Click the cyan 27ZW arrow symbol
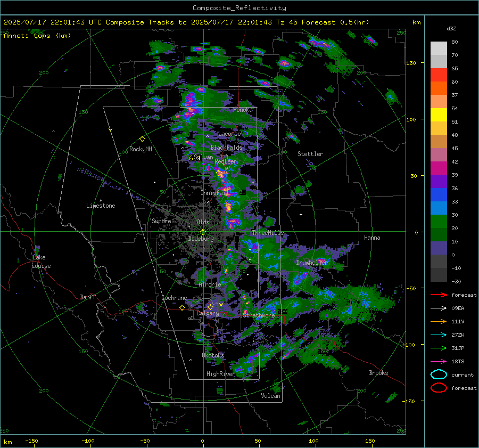The width and height of the screenshot is (479, 448). pos(439,335)
